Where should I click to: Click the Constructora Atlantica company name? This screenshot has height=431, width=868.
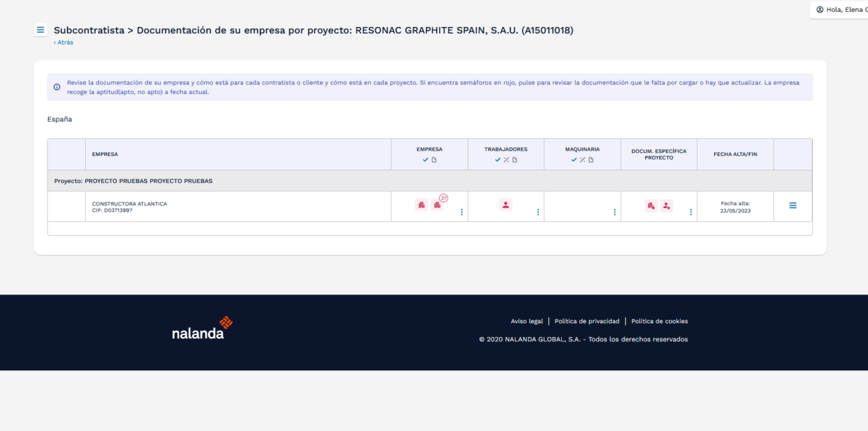[x=129, y=204]
